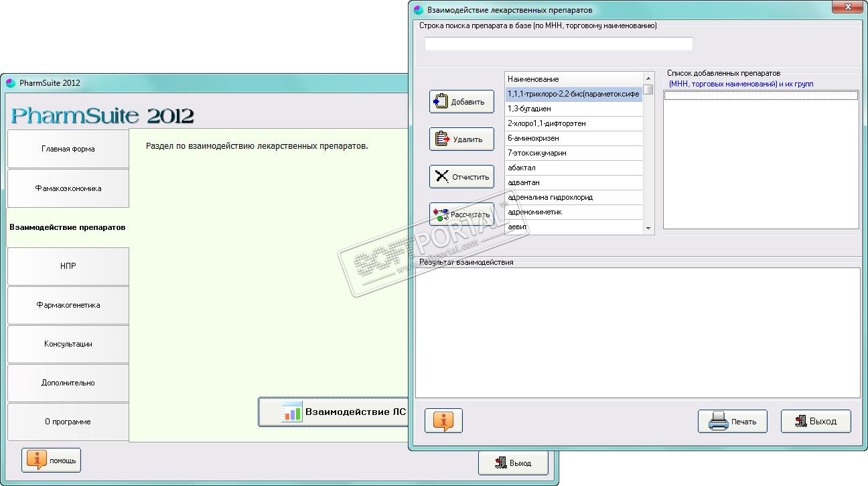Go to the Фармакогенетика tab
This screenshot has width=868, height=486.
(68, 305)
